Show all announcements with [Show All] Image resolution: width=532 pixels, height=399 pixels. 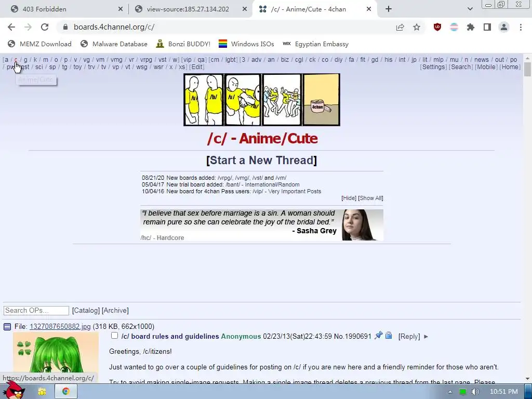tap(370, 198)
